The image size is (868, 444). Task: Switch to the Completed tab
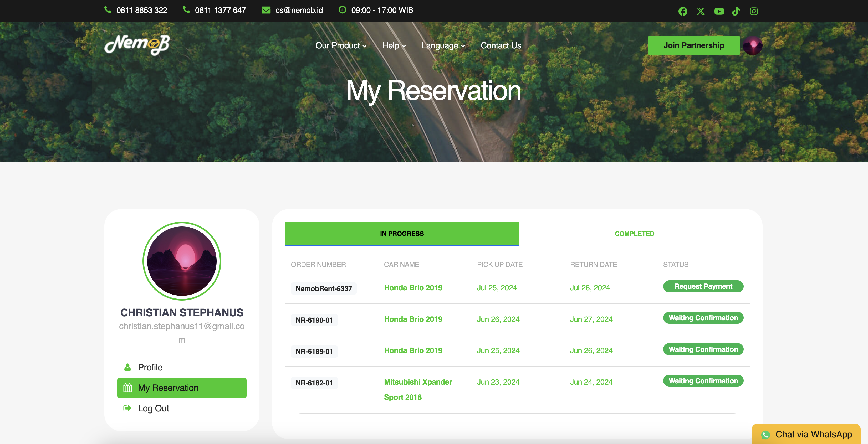(x=634, y=234)
